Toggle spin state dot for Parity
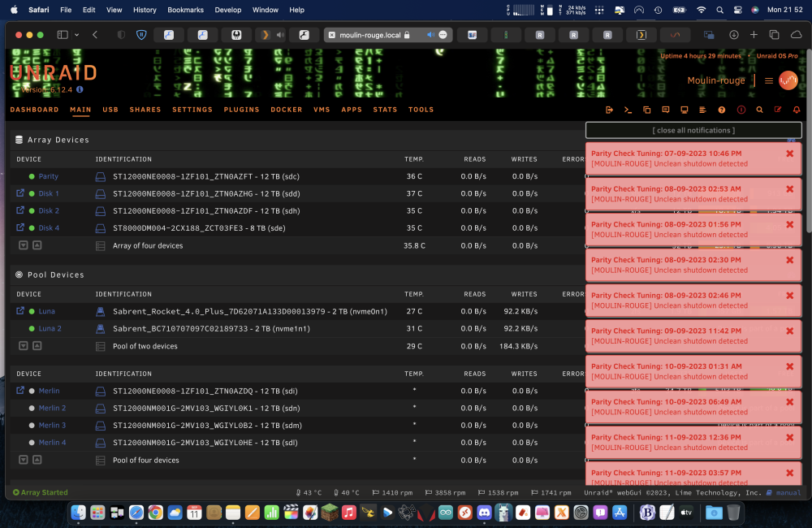 click(32, 177)
